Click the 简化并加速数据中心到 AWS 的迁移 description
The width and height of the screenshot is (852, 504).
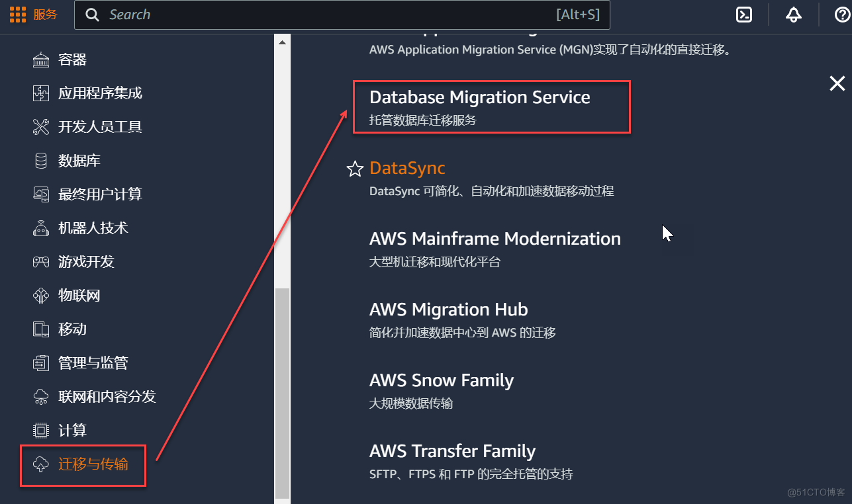[x=463, y=333]
